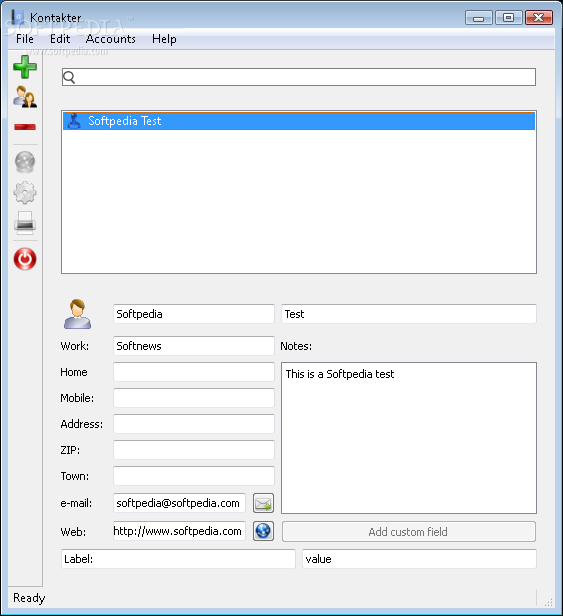Image resolution: width=563 pixels, height=616 pixels.
Task: Select the Softpedia Test contact row
Action: click(x=299, y=121)
